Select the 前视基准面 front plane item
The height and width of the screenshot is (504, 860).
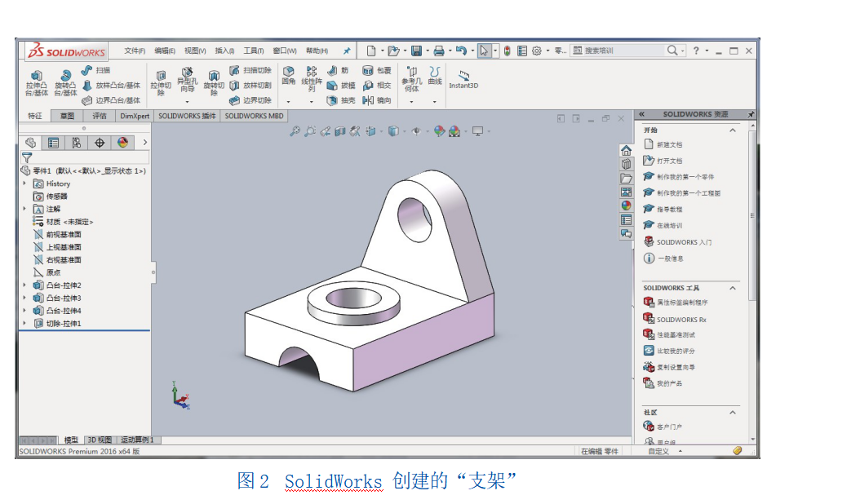click(58, 235)
